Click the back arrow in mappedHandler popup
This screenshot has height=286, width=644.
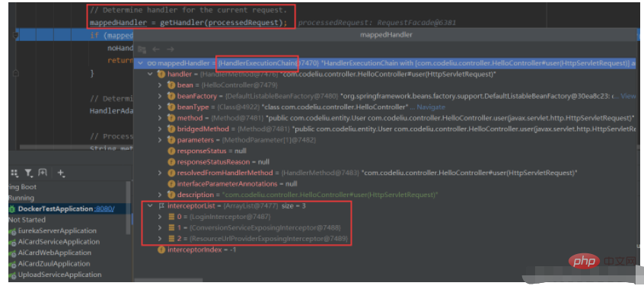[x=155, y=49]
